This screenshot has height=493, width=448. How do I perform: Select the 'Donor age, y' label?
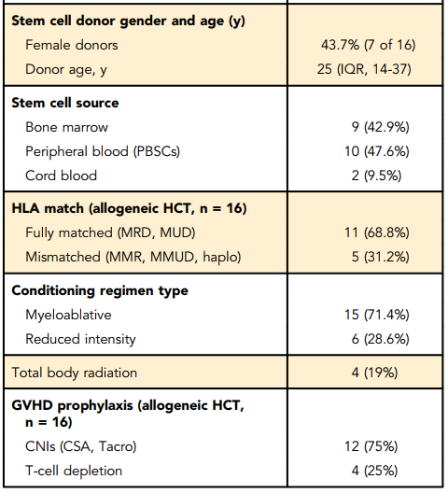tap(66, 69)
